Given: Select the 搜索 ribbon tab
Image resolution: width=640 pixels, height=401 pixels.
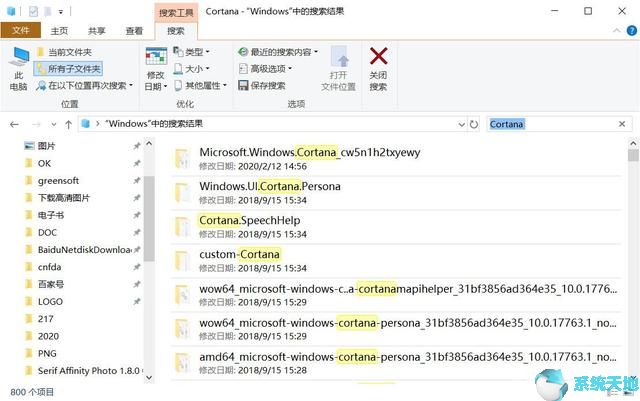Looking at the screenshot, I should pos(176,31).
